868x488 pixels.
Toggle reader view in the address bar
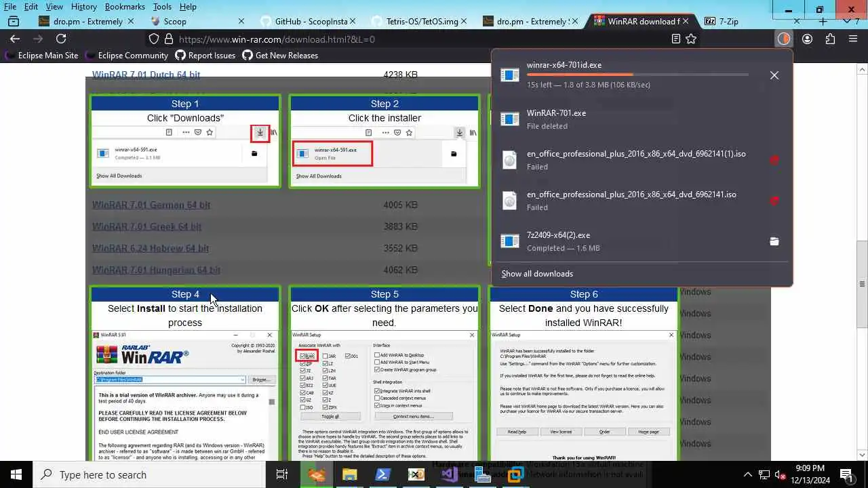pos(675,39)
